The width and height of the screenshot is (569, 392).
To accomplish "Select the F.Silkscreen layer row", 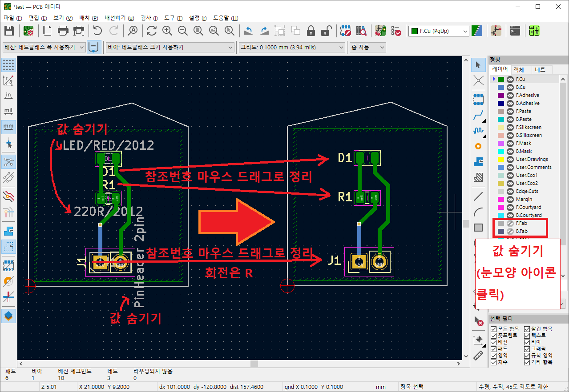I will coord(524,127).
